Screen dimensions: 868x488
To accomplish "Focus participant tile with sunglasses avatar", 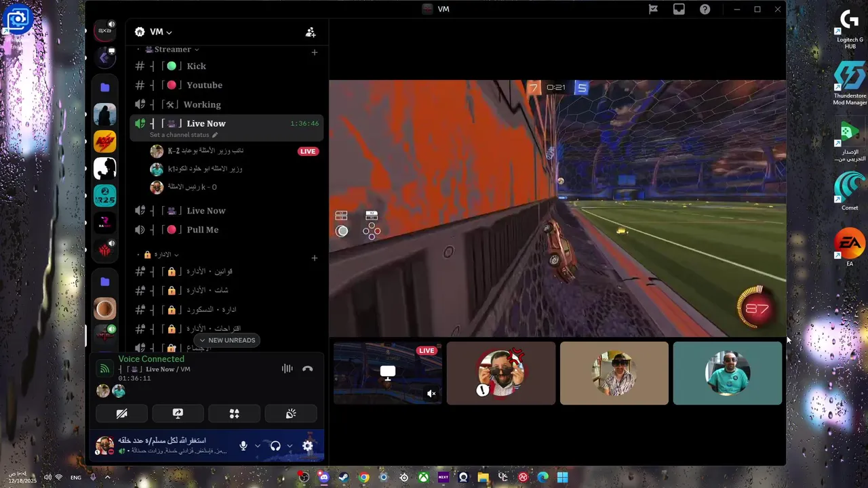I will [501, 373].
